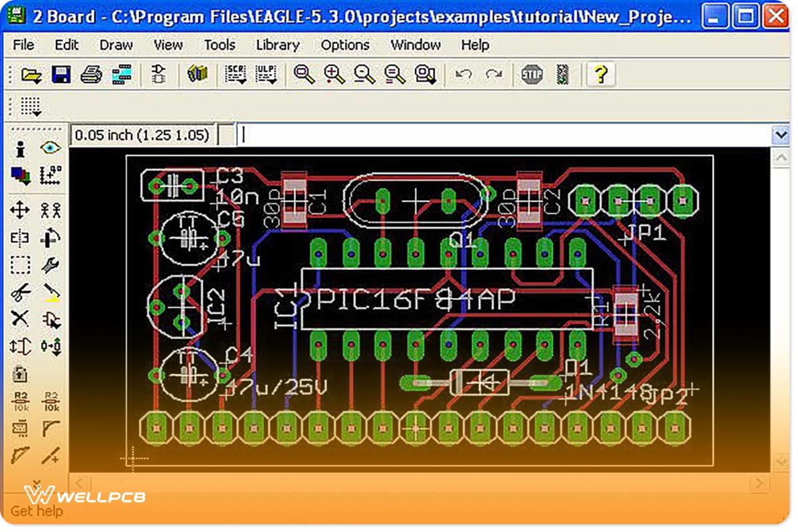Click the yellow Help question mark button

pos(600,74)
